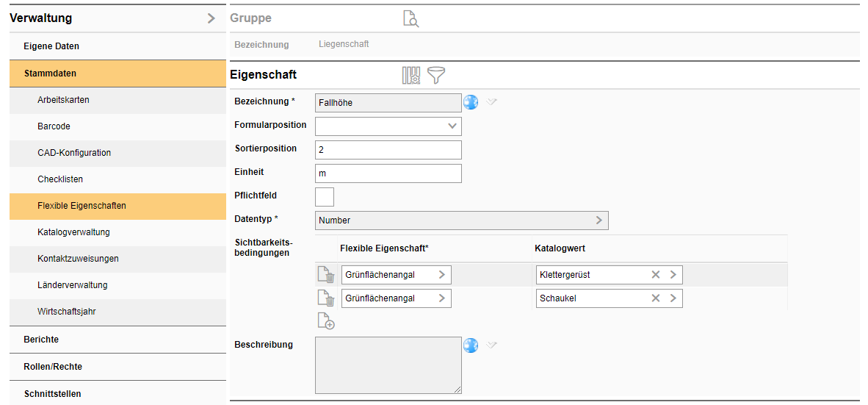
Task: Open Katalogverwaltung in the sidebar
Action: (73, 232)
